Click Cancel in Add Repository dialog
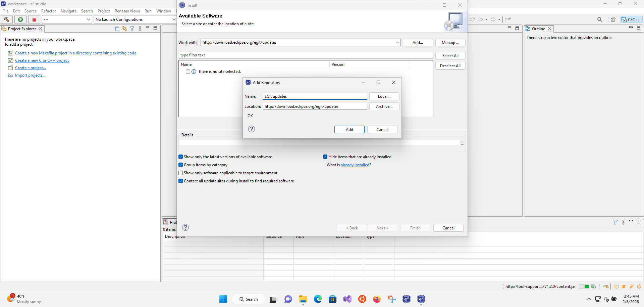 coord(382,130)
